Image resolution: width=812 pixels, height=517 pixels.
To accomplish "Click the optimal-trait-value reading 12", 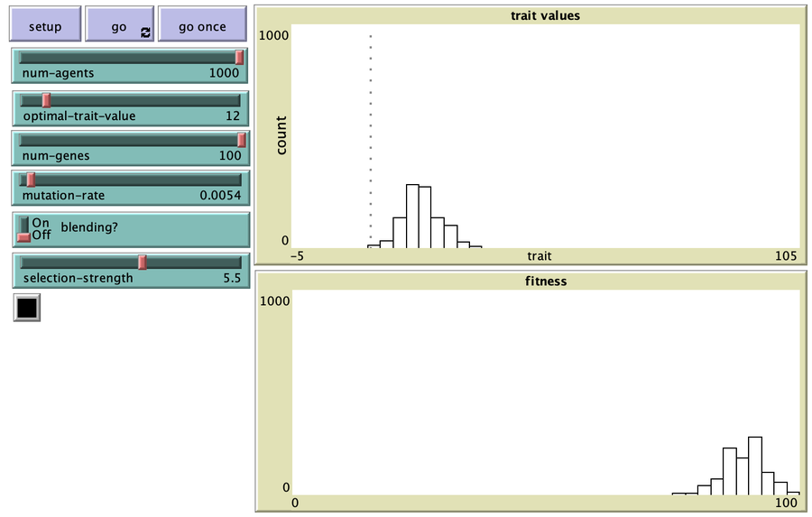I will pos(233,116).
